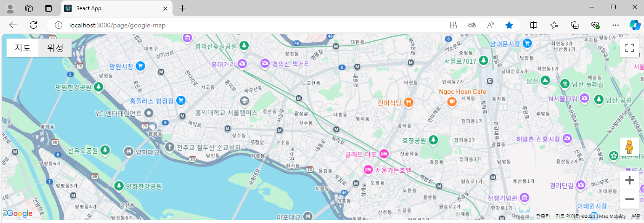
Task: Select the 효창공원 park marker
Action: click(433, 140)
